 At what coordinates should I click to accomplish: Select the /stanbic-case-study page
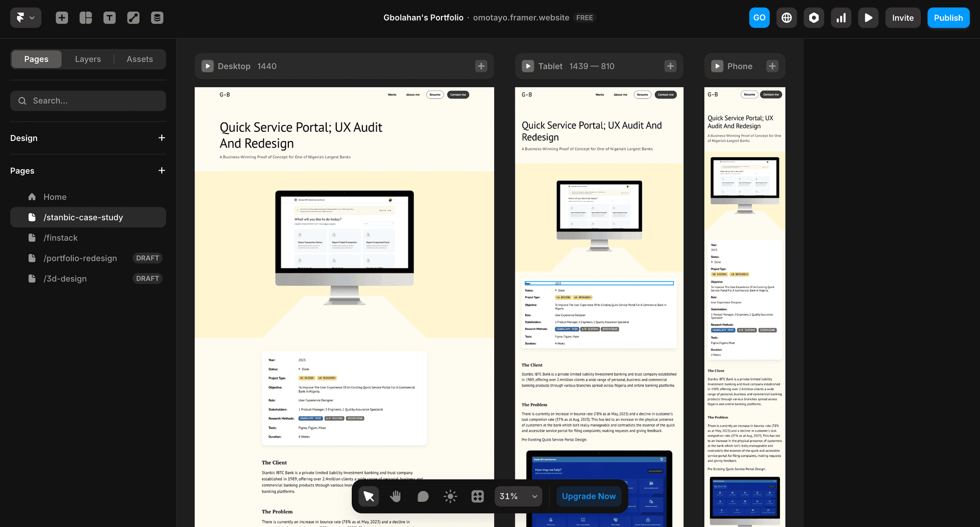click(88, 218)
